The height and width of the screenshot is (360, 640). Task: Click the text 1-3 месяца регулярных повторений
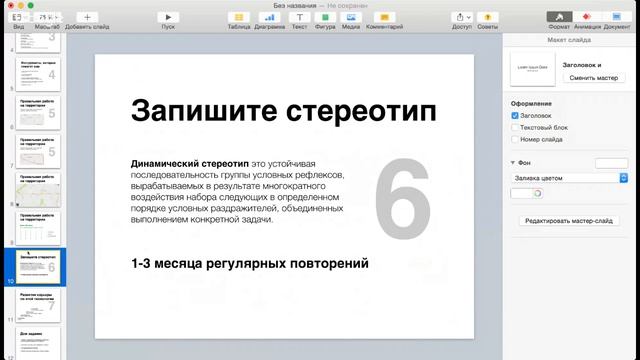tap(250, 264)
